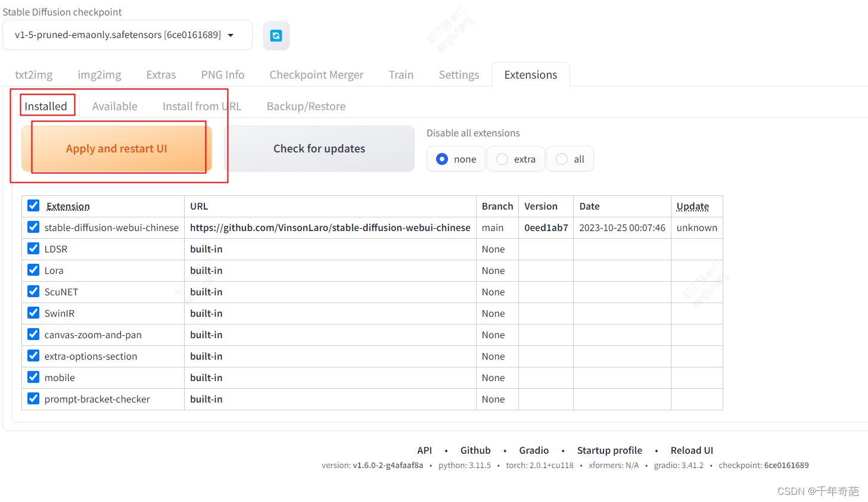The width and height of the screenshot is (868, 502).
Task: Click the 'unknown' update status cell
Action: 697,227
